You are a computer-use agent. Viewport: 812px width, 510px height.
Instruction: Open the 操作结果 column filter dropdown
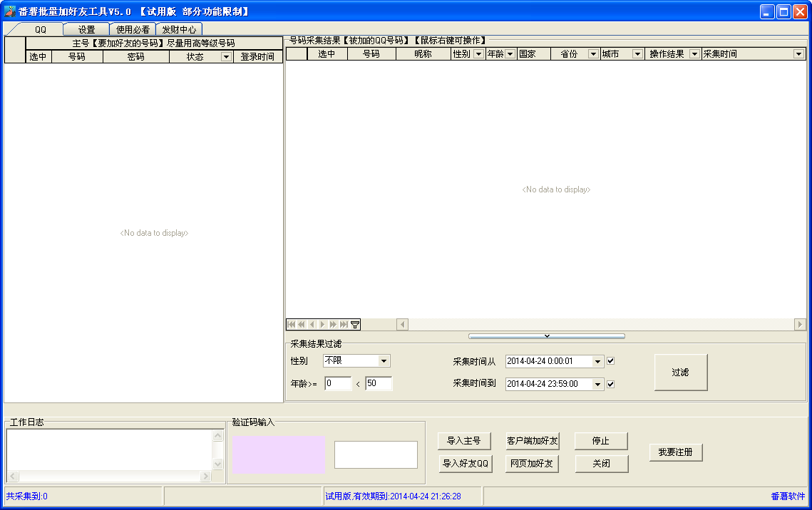[x=694, y=54]
